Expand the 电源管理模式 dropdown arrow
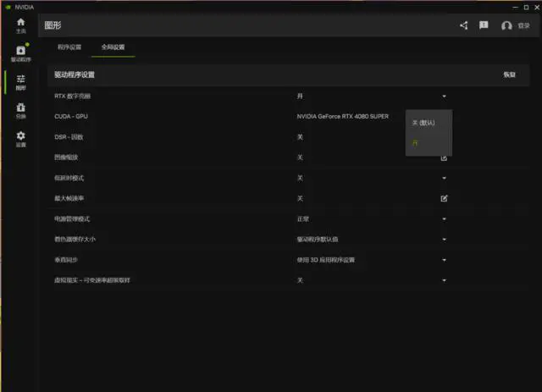Viewport: 542px width, 392px height. pos(444,218)
